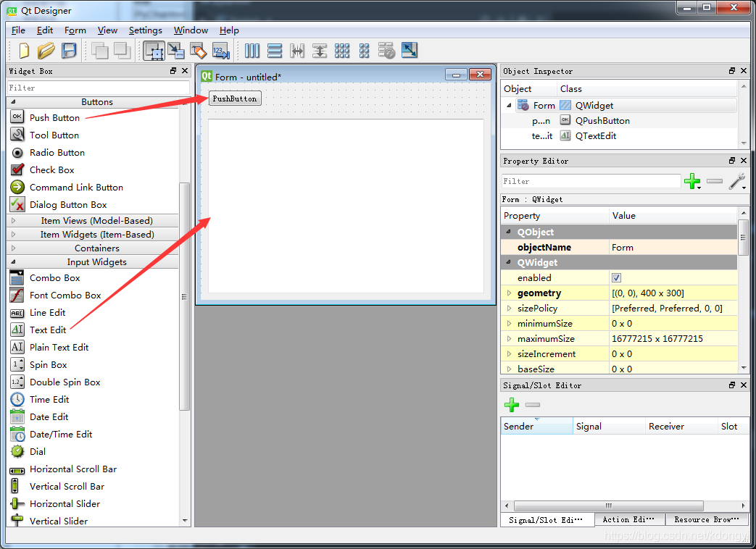The image size is (756, 549).
Task: Open the configure wrench dropdown in Property Editor
Action: pyautogui.click(x=737, y=182)
